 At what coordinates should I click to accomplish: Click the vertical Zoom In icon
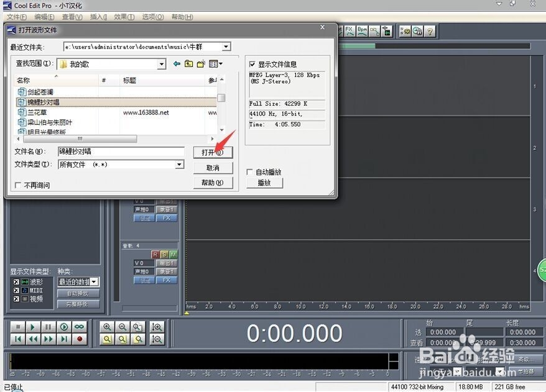click(157, 327)
